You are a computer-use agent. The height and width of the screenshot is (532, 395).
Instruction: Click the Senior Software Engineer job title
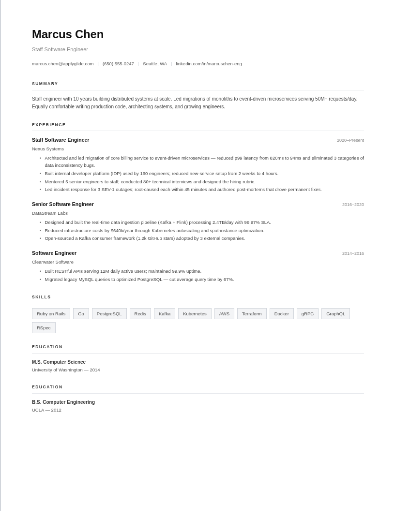coord(63,204)
